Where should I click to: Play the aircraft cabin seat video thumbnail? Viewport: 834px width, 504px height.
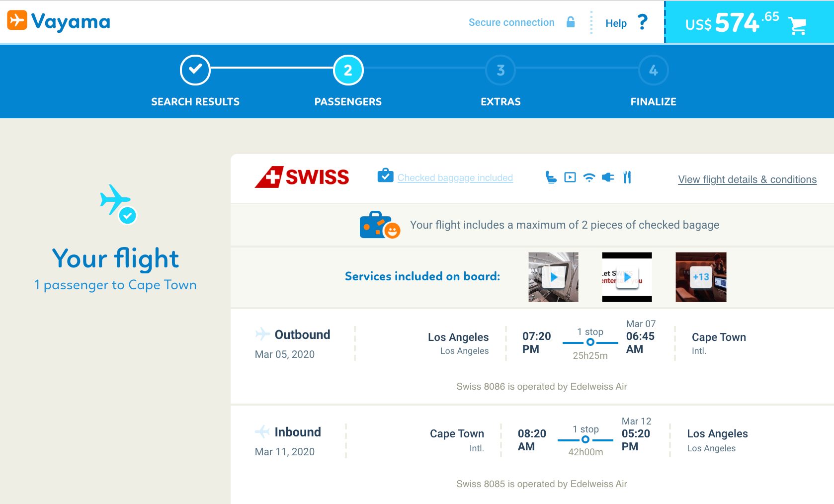point(553,277)
